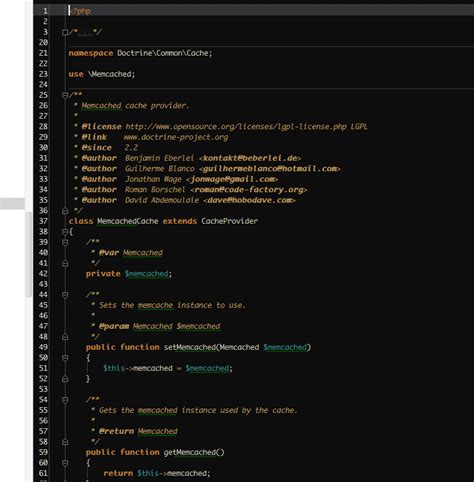
Task: Click the 'private' keyword on line 42
Action: [103, 274]
